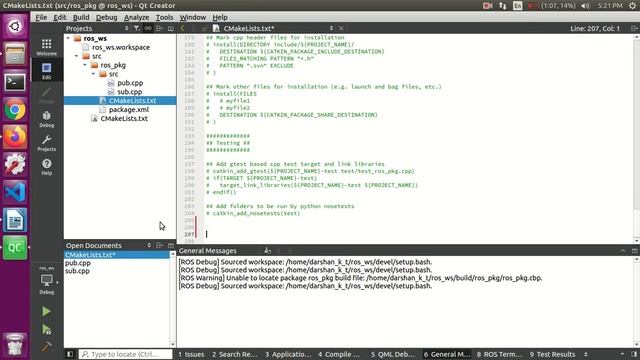Open package.xml in project tree
This screenshot has width=640, height=360.
tap(129, 109)
